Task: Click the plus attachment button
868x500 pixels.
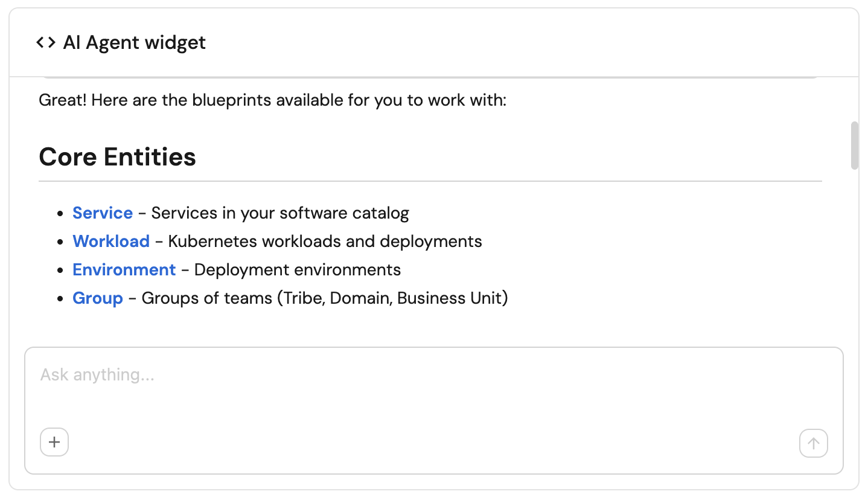Action: (54, 443)
